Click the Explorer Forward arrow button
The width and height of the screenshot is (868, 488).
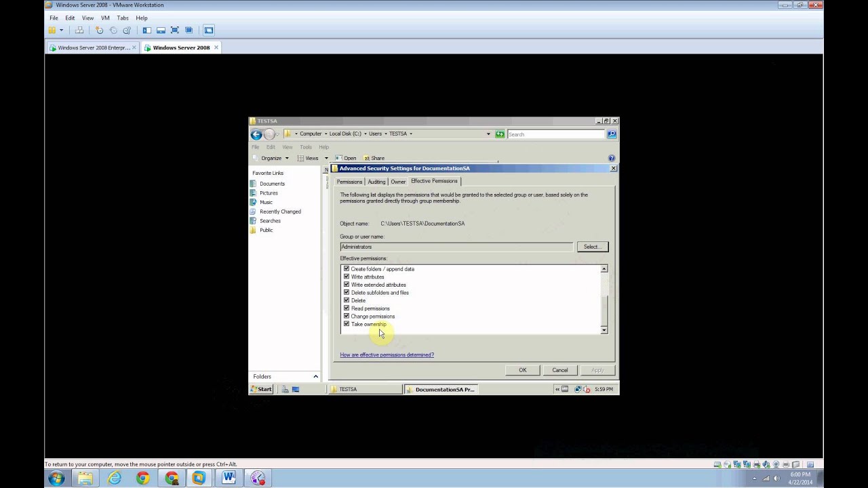coord(269,134)
